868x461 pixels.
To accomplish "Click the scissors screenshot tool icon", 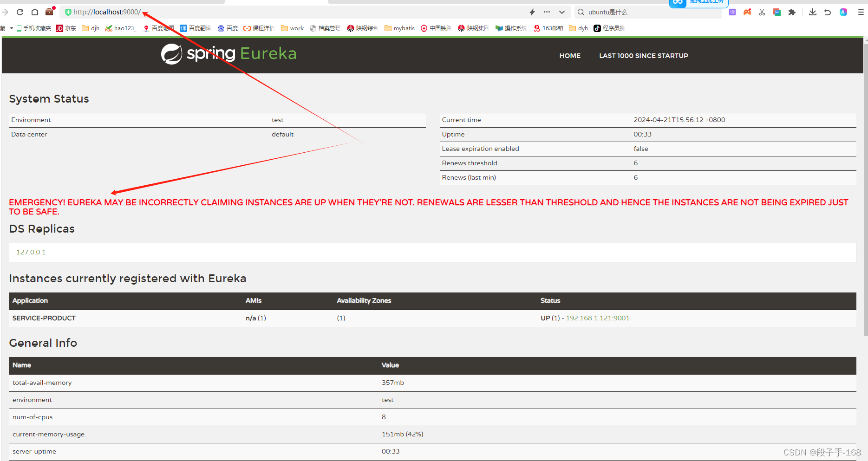I will (762, 12).
